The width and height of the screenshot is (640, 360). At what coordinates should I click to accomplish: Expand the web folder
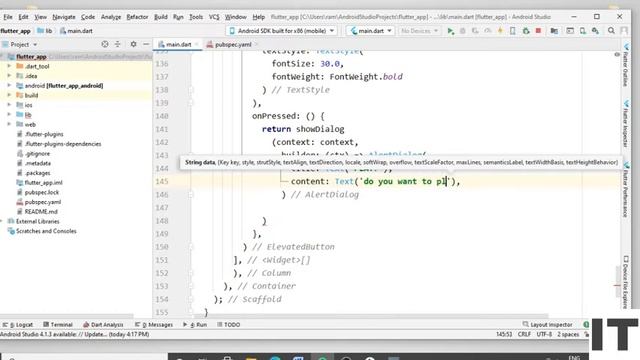point(9,124)
